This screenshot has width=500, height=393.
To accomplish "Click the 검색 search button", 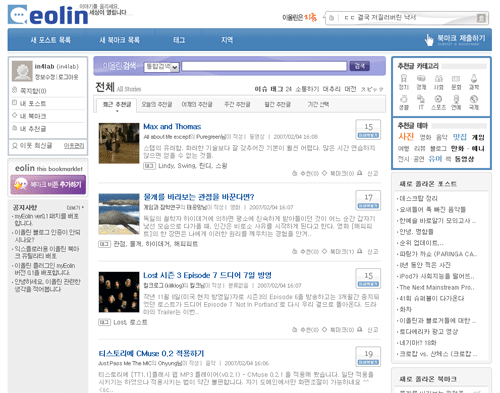I will coord(360,66).
